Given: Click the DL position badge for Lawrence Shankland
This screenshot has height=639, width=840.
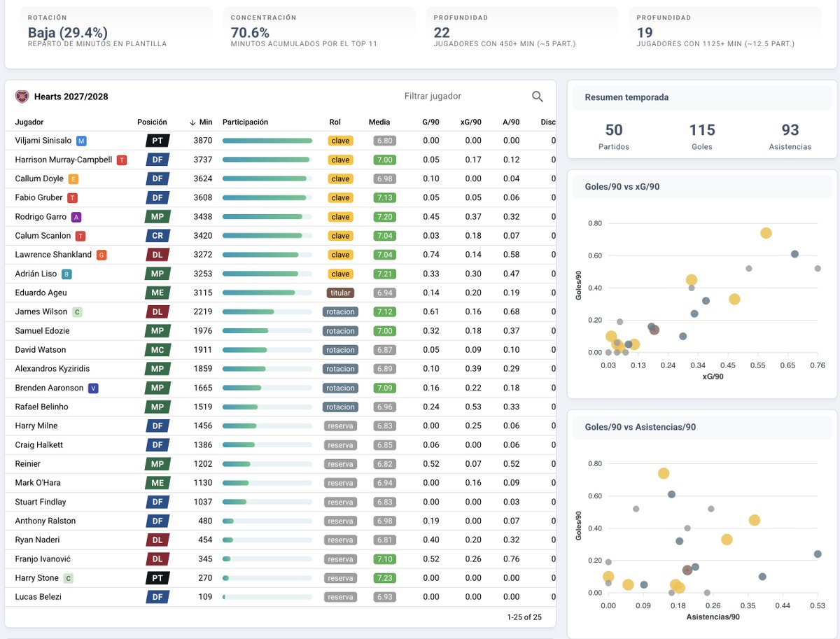Looking at the screenshot, I should click(157, 255).
